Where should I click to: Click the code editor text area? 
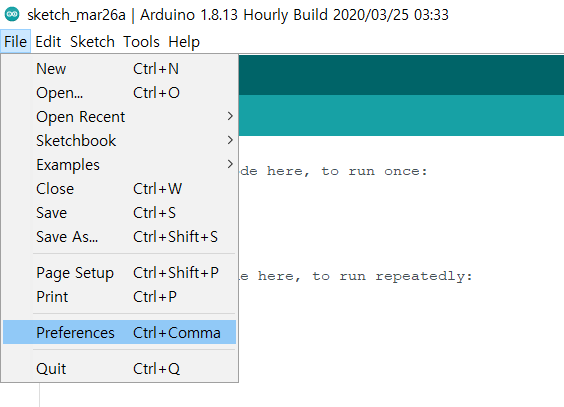[401, 271]
